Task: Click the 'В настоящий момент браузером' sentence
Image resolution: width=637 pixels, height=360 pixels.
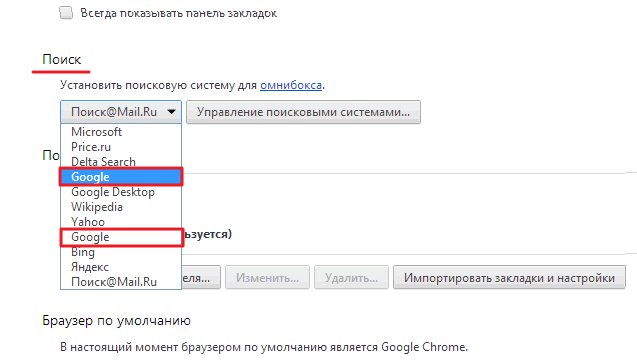Action: (264, 347)
